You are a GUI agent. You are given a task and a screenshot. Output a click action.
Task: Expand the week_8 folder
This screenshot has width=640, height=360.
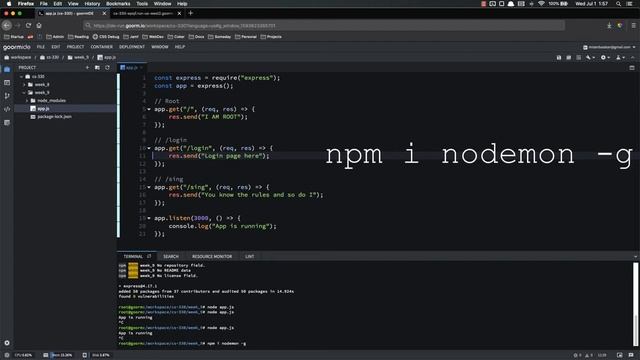(24, 84)
